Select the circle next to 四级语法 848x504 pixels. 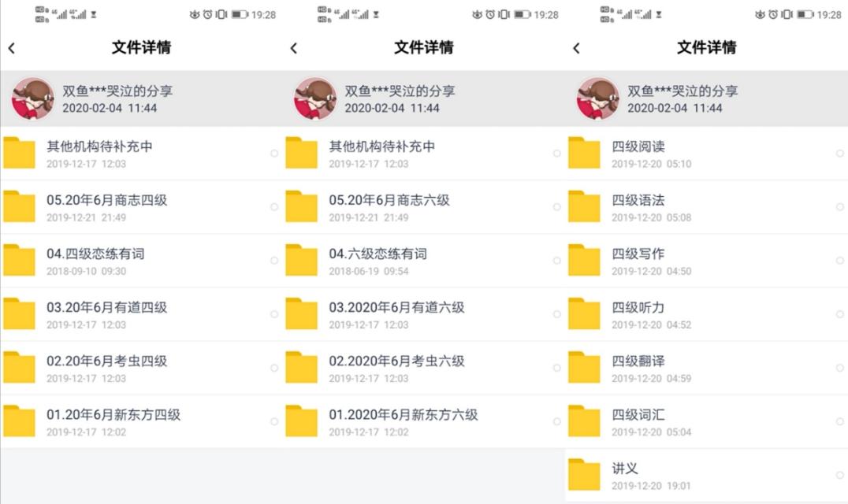pyautogui.click(x=839, y=207)
